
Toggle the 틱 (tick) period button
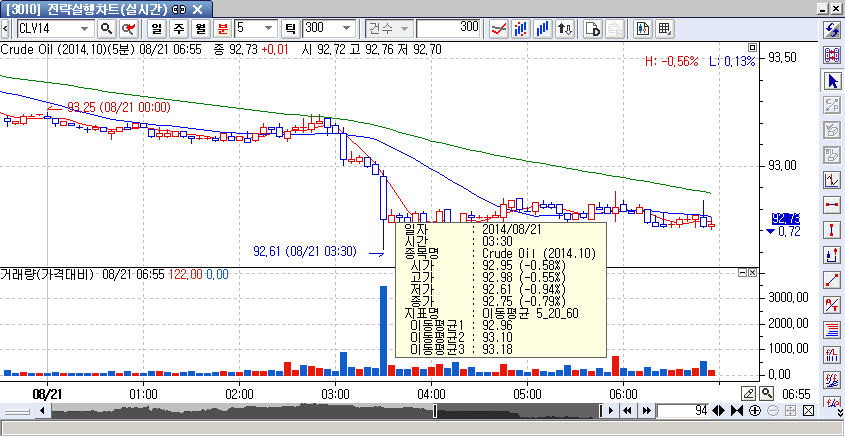(290, 28)
